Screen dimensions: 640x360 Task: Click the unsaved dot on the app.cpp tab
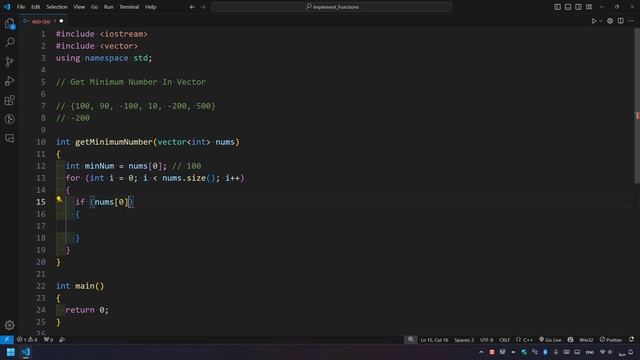click(61, 21)
